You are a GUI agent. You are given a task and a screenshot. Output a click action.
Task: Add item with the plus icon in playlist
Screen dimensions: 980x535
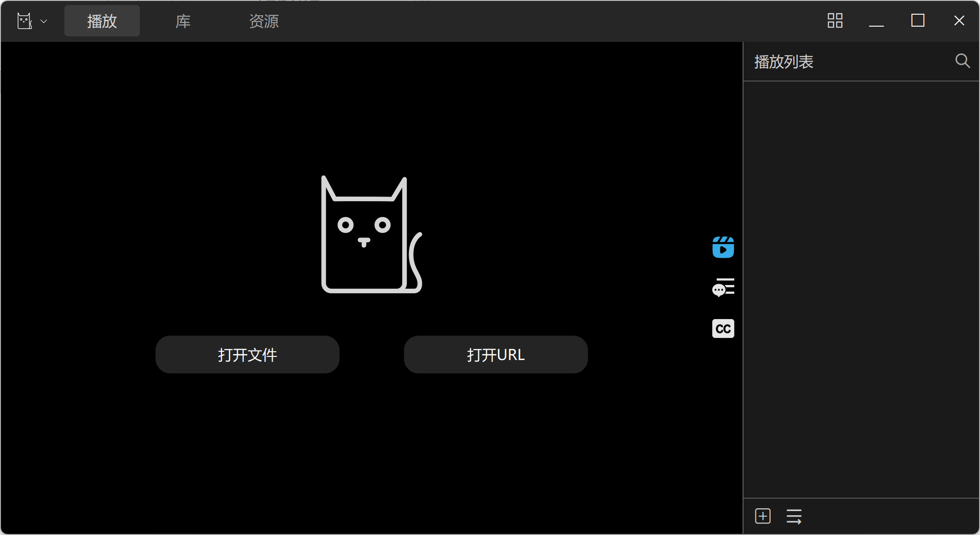[763, 516]
